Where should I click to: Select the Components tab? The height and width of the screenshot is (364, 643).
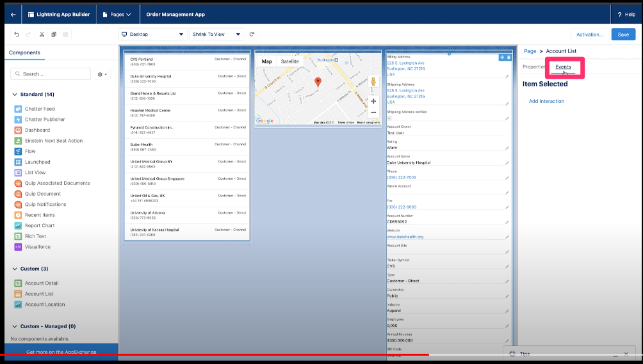tap(24, 53)
